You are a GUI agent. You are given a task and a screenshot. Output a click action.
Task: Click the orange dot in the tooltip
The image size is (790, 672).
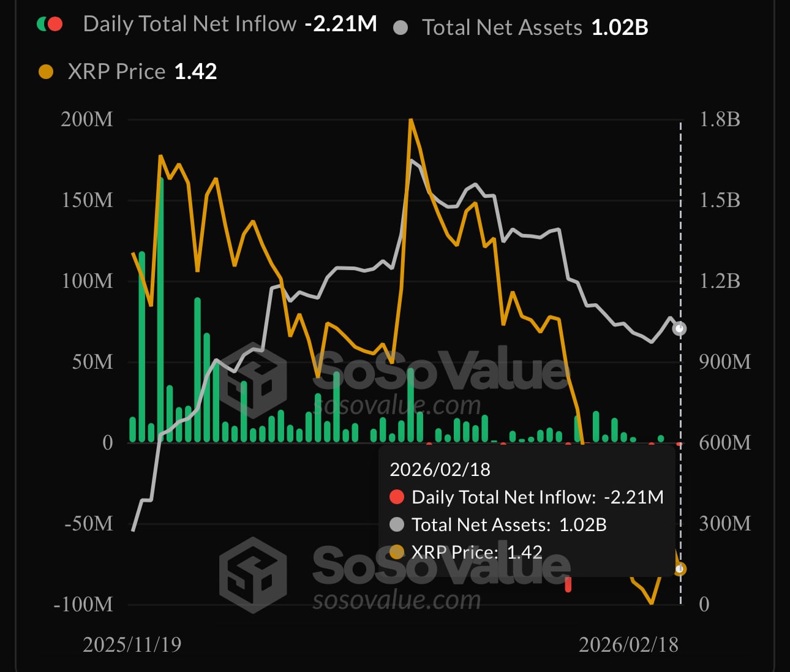397,552
